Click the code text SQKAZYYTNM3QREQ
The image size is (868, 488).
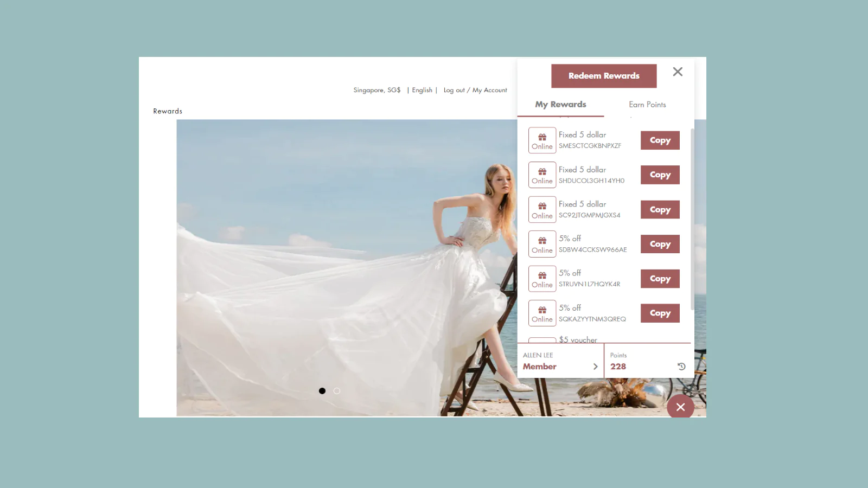tap(592, 319)
